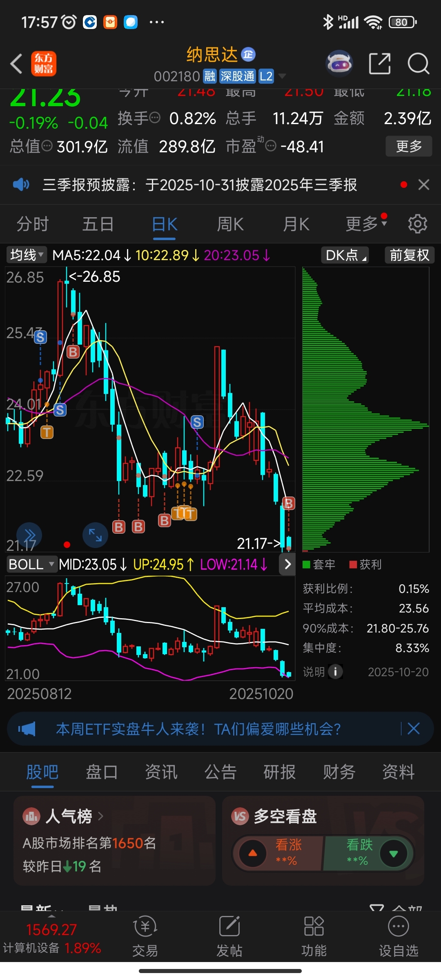The height and width of the screenshot is (980, 441).
Task: Switch to the 研报 tab
Action: pyautogui.click(x=280, y=773)
